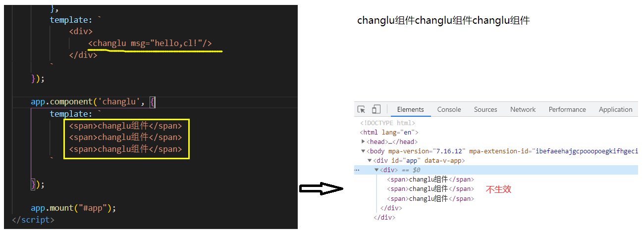Collapse the selected <div> == $0 node arrow
The width and height of the screenshot is (644, 230).
[376, 170]
